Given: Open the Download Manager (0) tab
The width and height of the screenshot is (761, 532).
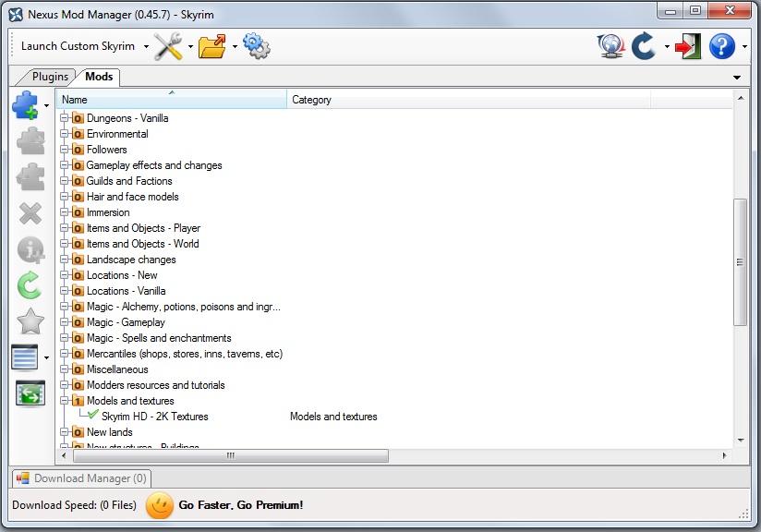Looking at the screenshot, I should 81,478.
